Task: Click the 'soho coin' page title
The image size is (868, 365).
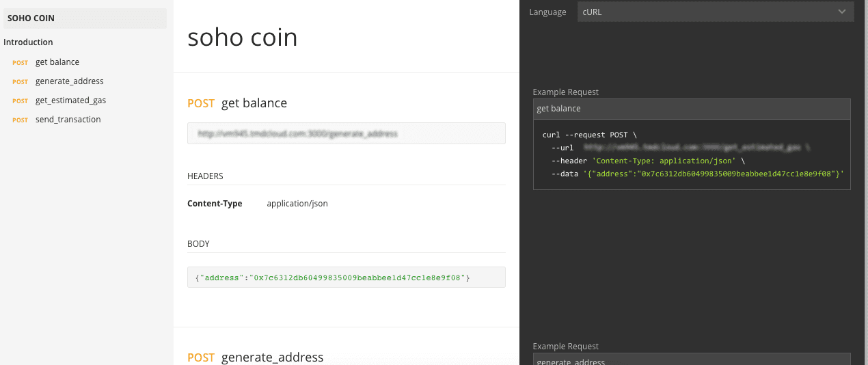Action: coord(243,38)
